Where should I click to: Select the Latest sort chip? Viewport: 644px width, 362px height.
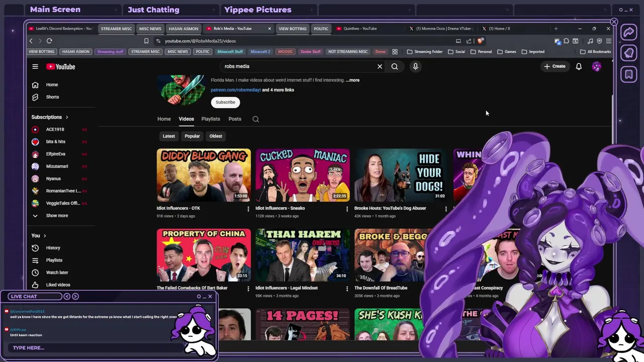click(169, 136)
